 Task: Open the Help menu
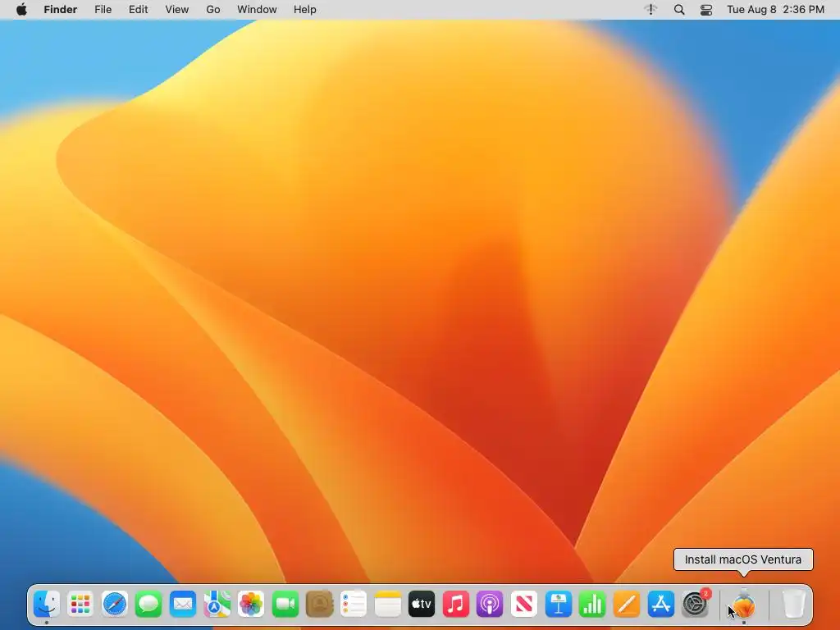[305, 10]
